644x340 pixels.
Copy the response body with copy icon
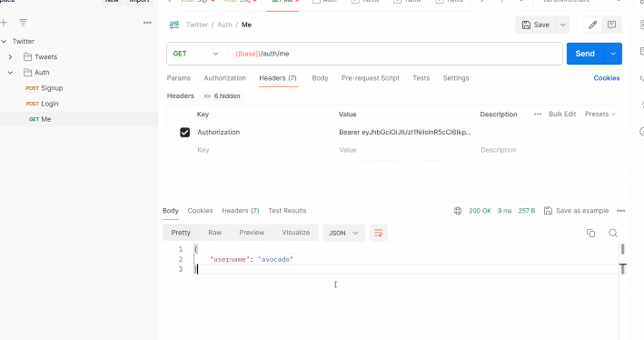pyautogui.click(x=590, y=233)
